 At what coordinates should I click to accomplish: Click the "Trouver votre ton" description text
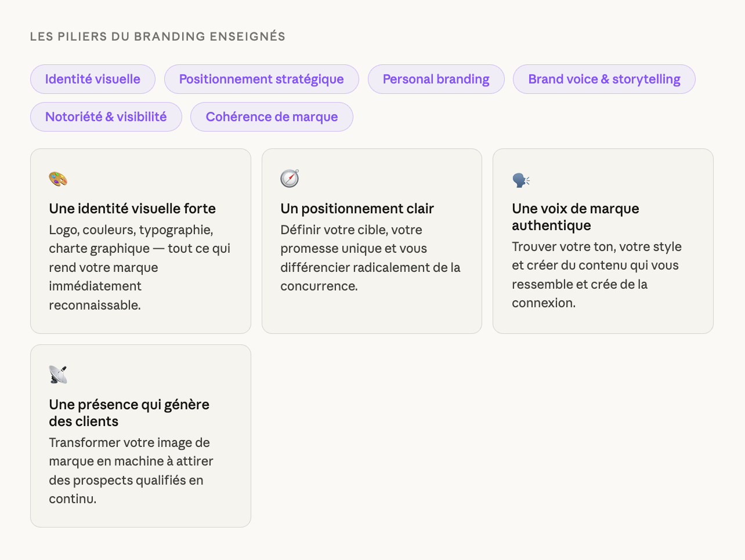click(x=596, y=275)
